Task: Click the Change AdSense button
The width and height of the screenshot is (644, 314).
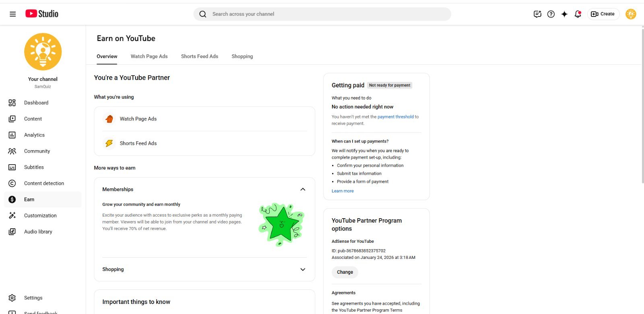Action: click(x=345, y=272)
